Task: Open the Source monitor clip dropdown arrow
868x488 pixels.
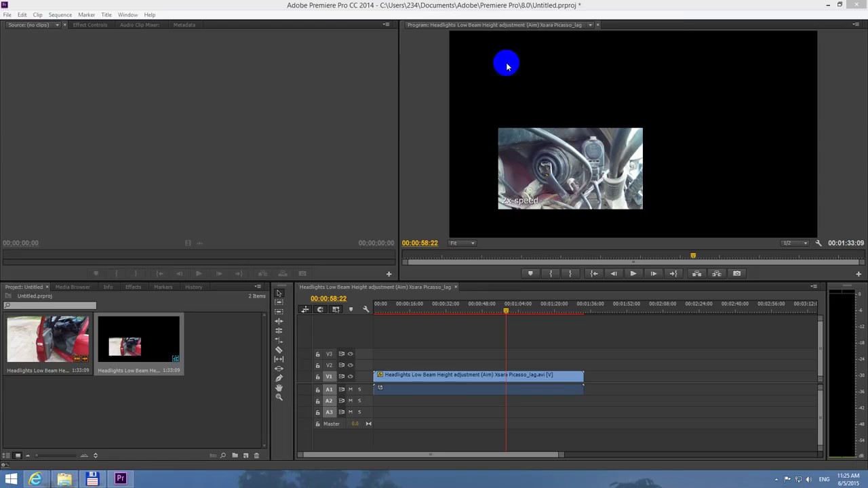Action: (57, 25)
